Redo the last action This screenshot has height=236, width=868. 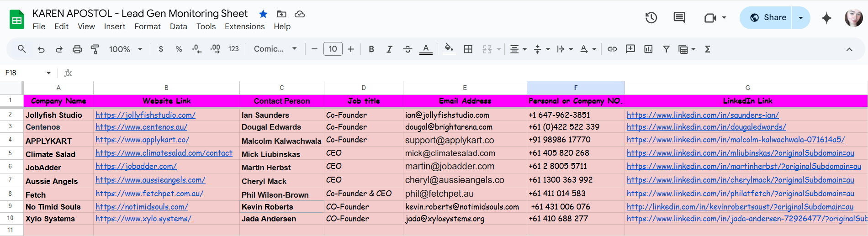(59, 49)
